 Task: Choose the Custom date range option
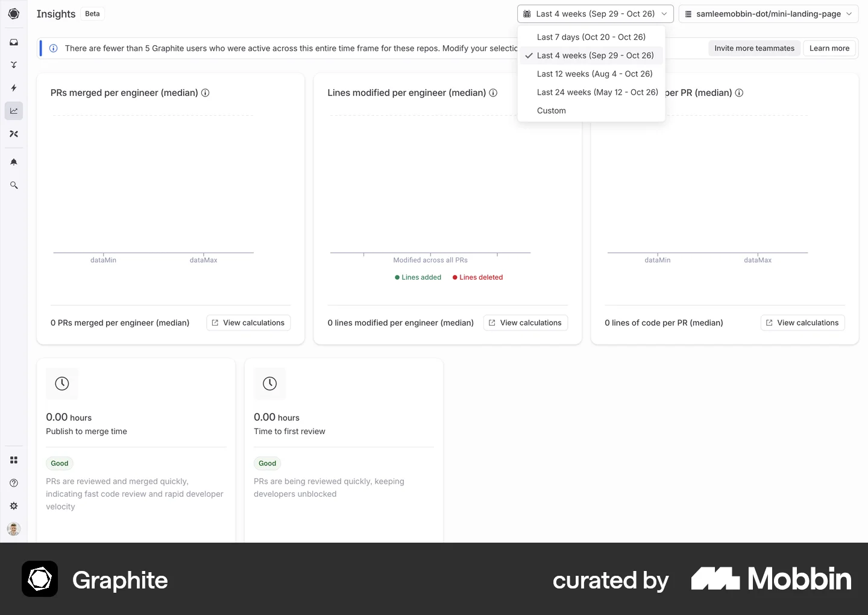pos(591,110)
